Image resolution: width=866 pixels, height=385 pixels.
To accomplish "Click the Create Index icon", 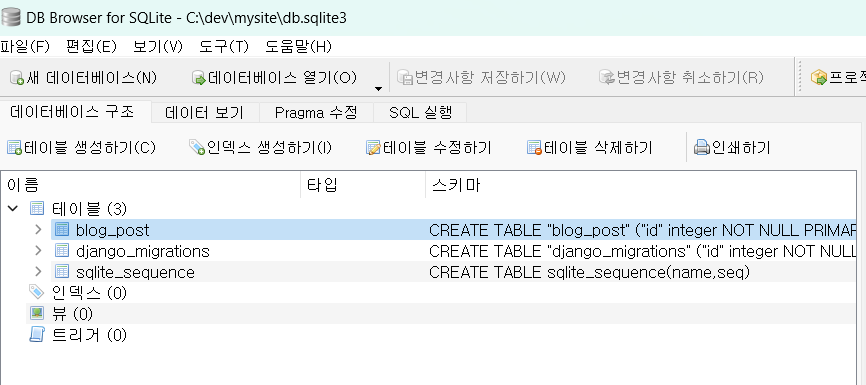I will pyautogui.click(x=197, y=147).
